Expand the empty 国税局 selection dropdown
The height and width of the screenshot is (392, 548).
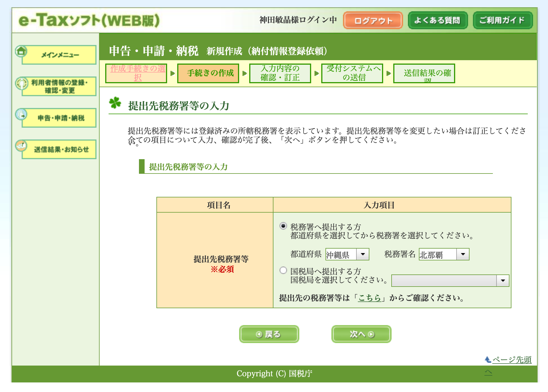[450, 281]
